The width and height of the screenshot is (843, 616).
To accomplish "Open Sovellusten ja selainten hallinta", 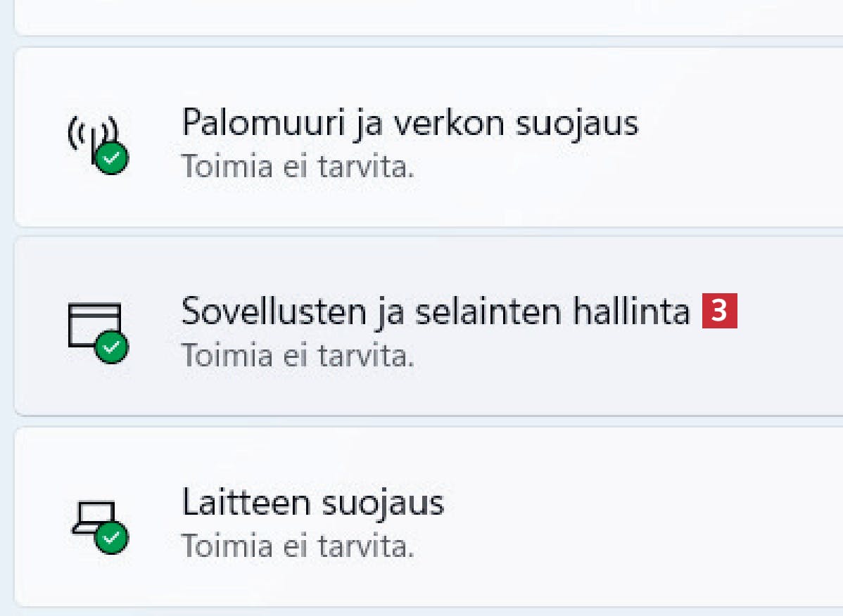I will coord(436,312).
